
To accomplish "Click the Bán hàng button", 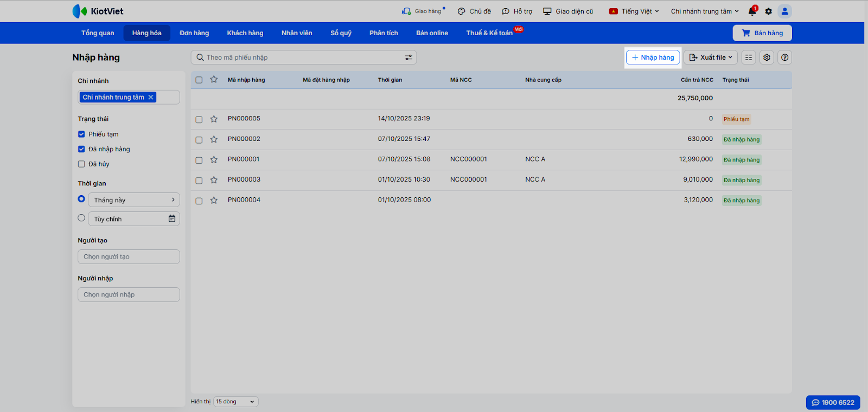I will 762,33.
